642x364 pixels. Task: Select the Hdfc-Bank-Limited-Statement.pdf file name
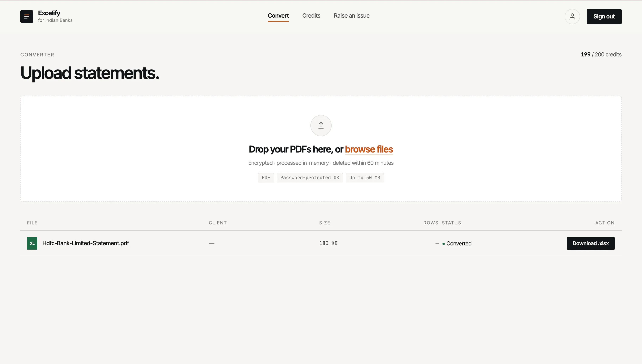(86, 243)
